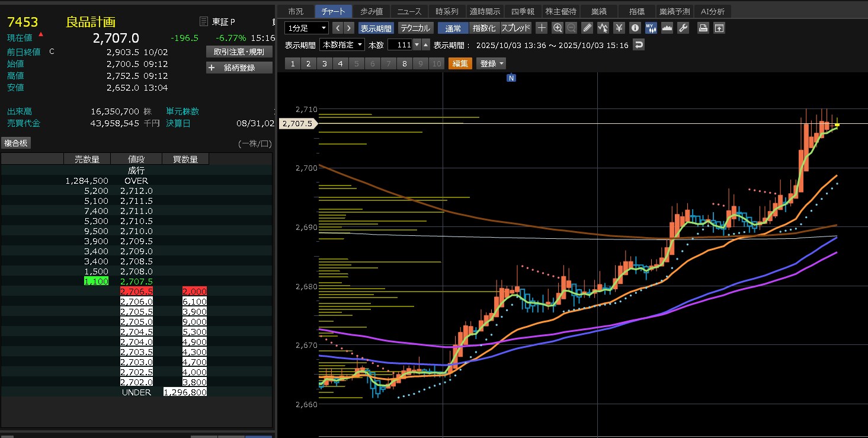Switch to the ニュース tab
The width and height of the screenshot is (868, 438).
[409, 11]
